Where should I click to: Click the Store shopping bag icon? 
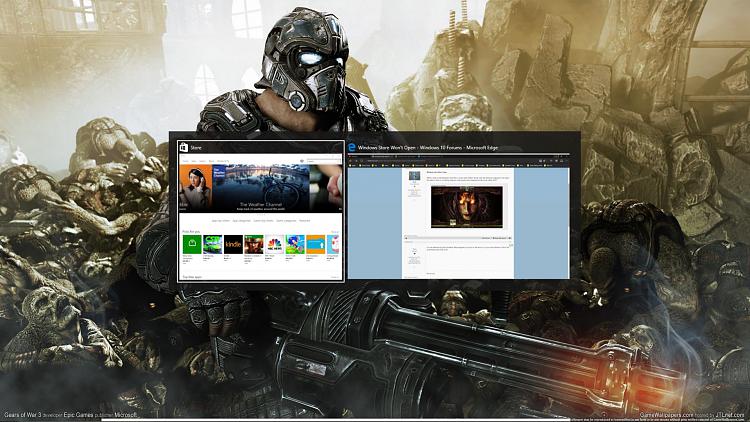(x=183, y=147)
